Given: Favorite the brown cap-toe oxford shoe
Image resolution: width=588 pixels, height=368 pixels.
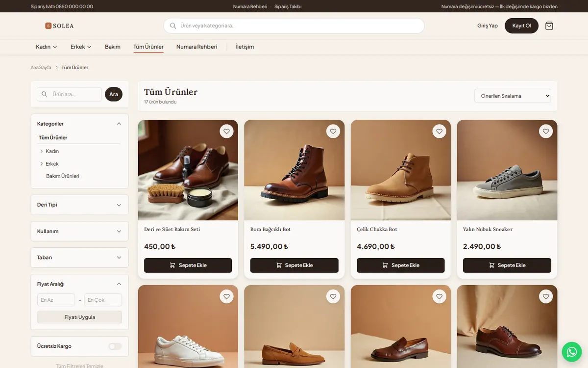Looking at the screenshot, I should (546, 296).
